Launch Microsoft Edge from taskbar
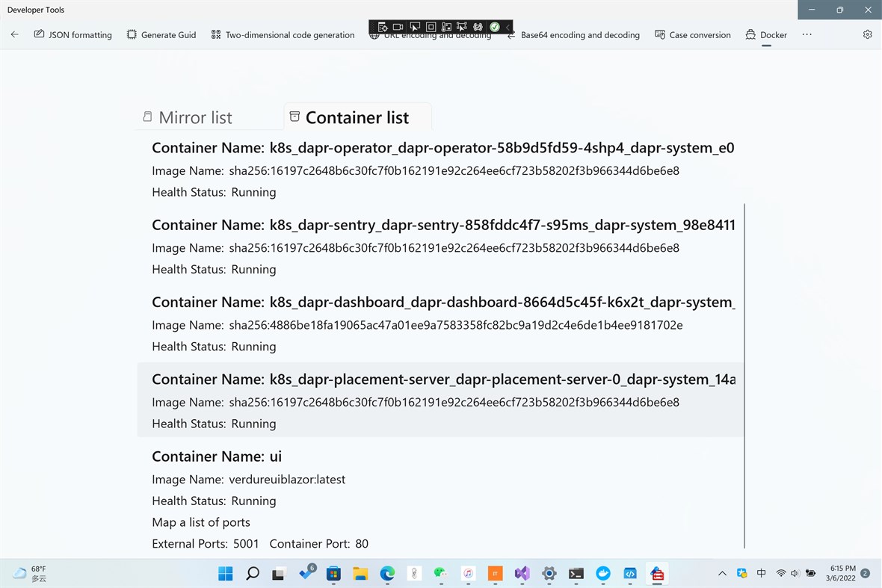Image resolution: width=882 pixels, height=588 pixels. click(388, 573)
